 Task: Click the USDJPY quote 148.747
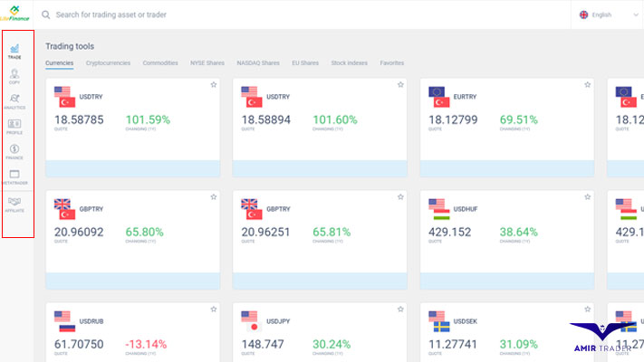pos(263,344)
